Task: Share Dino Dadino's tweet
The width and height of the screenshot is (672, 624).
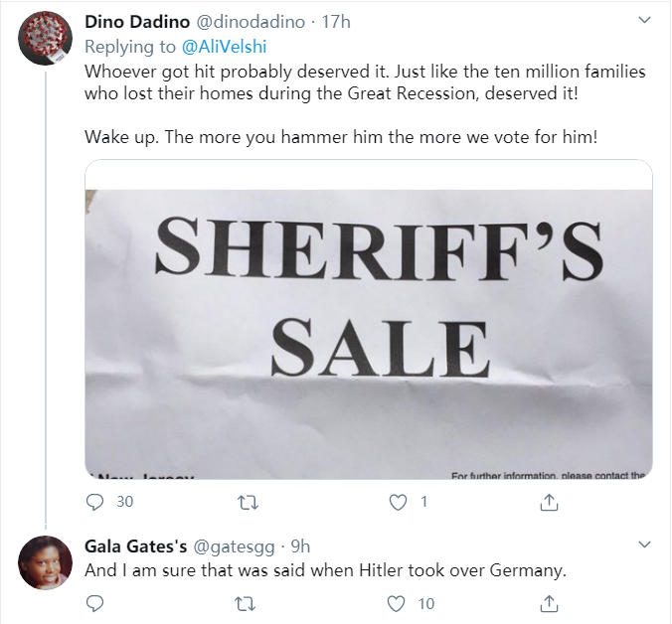Action: point(548,502)
